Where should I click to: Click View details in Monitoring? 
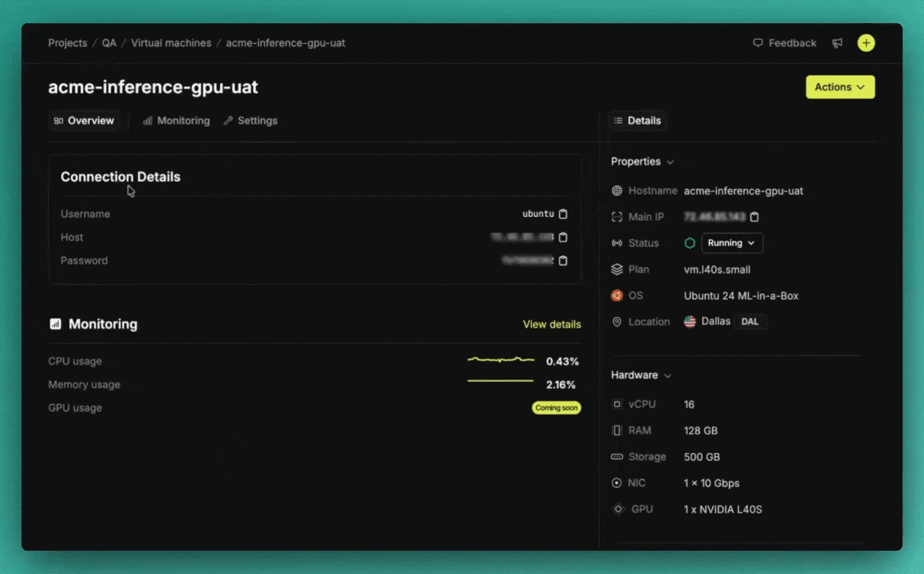(x=551, y=324)
